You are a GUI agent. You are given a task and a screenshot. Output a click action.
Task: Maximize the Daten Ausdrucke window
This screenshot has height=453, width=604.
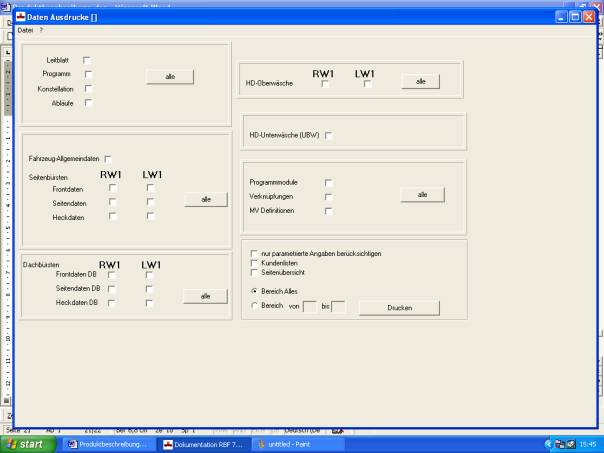(x=575, y=17)
